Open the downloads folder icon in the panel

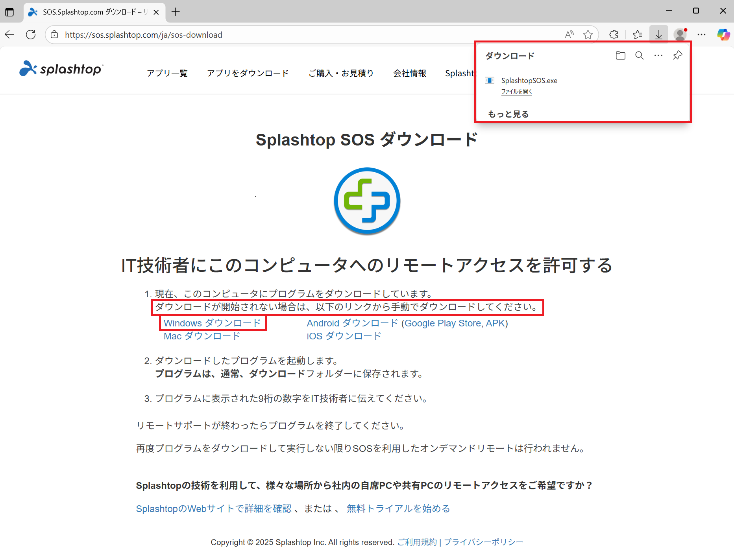pyautogui.click(x=621, y=55)
